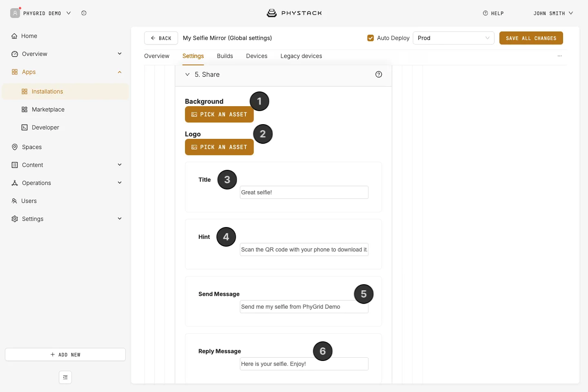Open the Help link
588x392 pixels.
pos(493,13)
